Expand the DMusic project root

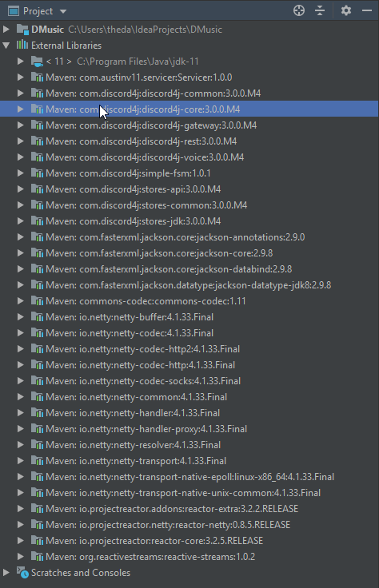point(6,30)
